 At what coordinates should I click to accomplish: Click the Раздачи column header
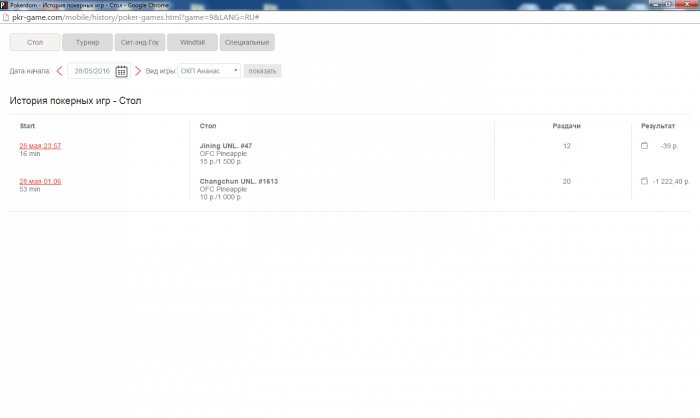pyautogui.click(x=567, y=126)
